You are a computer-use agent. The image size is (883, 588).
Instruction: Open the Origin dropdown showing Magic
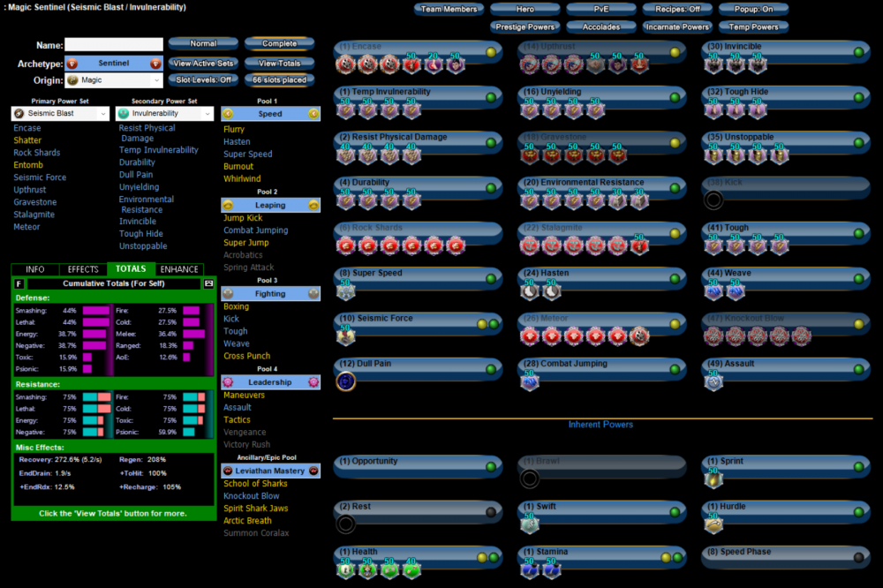(x=114, y=80)
